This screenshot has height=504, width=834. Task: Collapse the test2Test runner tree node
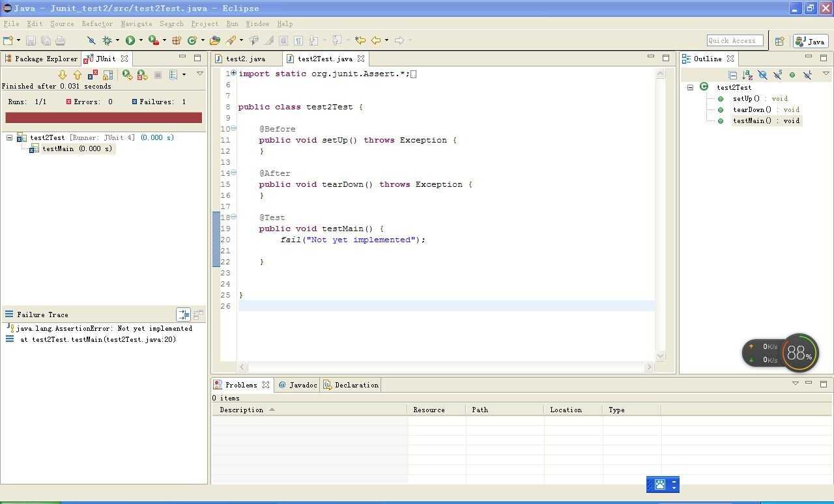(9, 137)
